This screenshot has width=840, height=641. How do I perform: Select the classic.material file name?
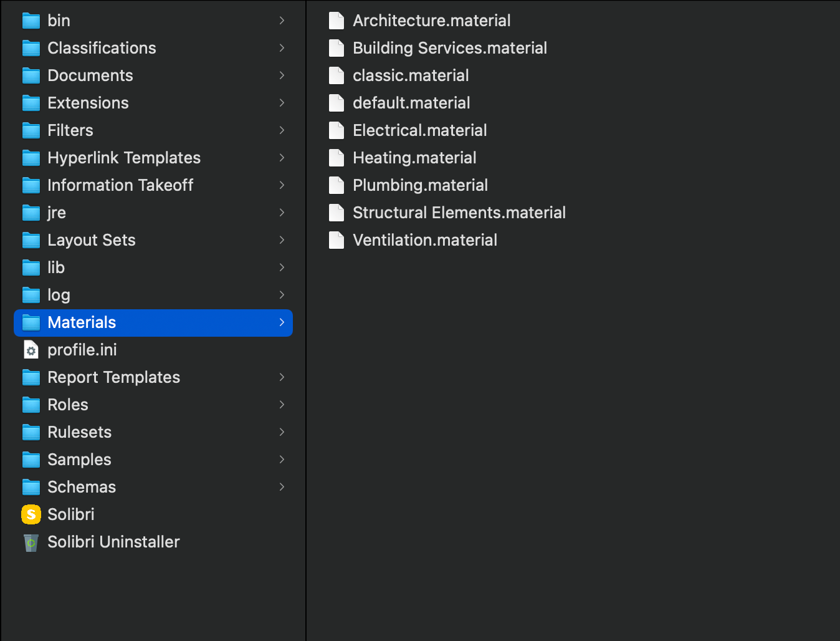pos(411,75)
